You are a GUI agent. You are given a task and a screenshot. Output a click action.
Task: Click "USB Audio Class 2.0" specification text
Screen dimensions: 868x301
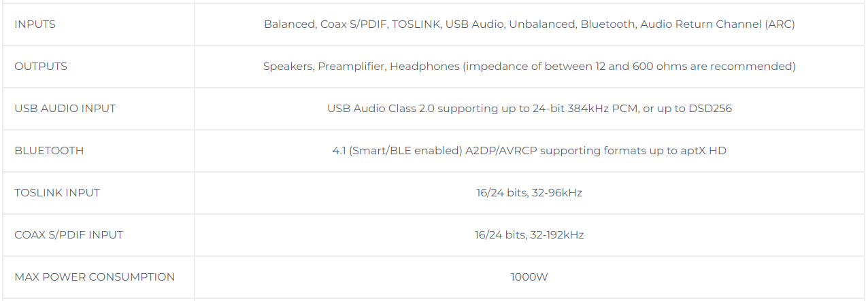point(381,109)
